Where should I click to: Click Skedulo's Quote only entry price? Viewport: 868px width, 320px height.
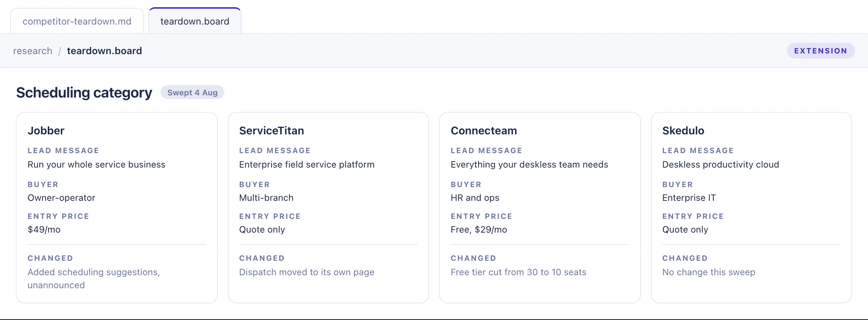[x=685, y=230]
